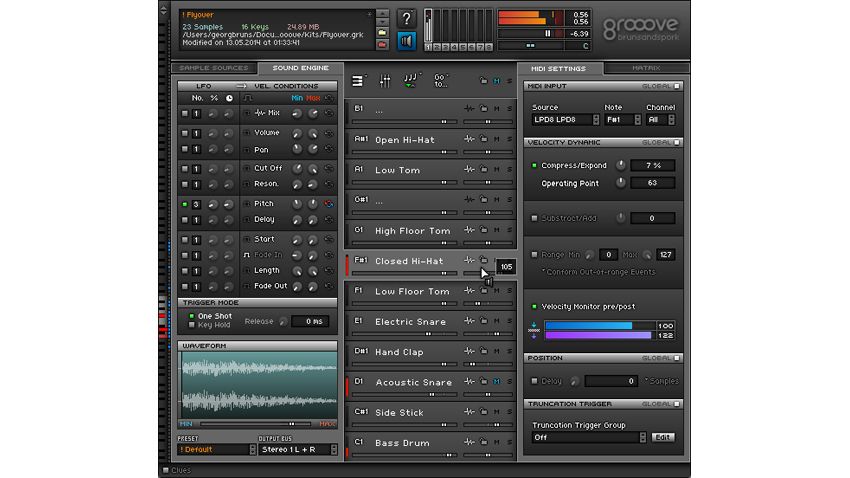This screenshot has width=850, height=478.
Task: Click the LFO clock sync icon
Action: coord(229,99)
